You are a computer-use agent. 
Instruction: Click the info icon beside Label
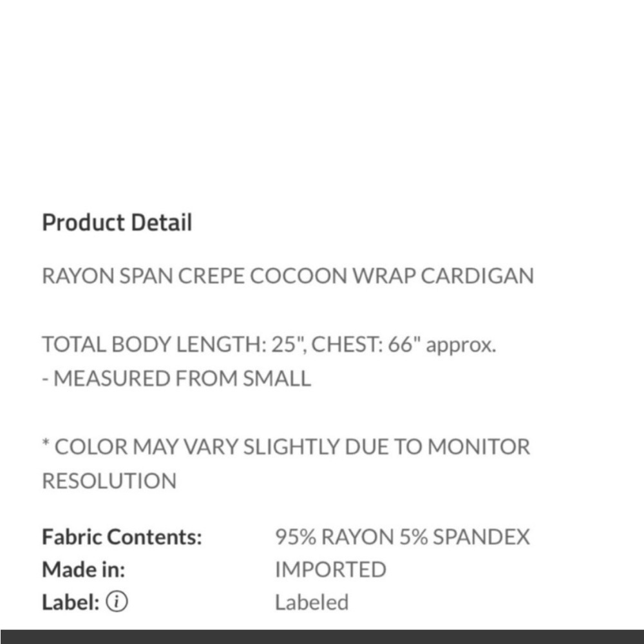[117, 601]
